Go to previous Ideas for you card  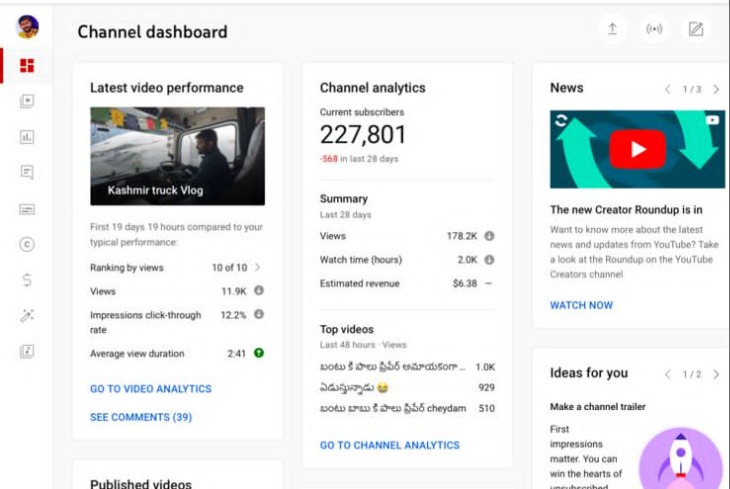pyautogui.click(x=668, y=374)
